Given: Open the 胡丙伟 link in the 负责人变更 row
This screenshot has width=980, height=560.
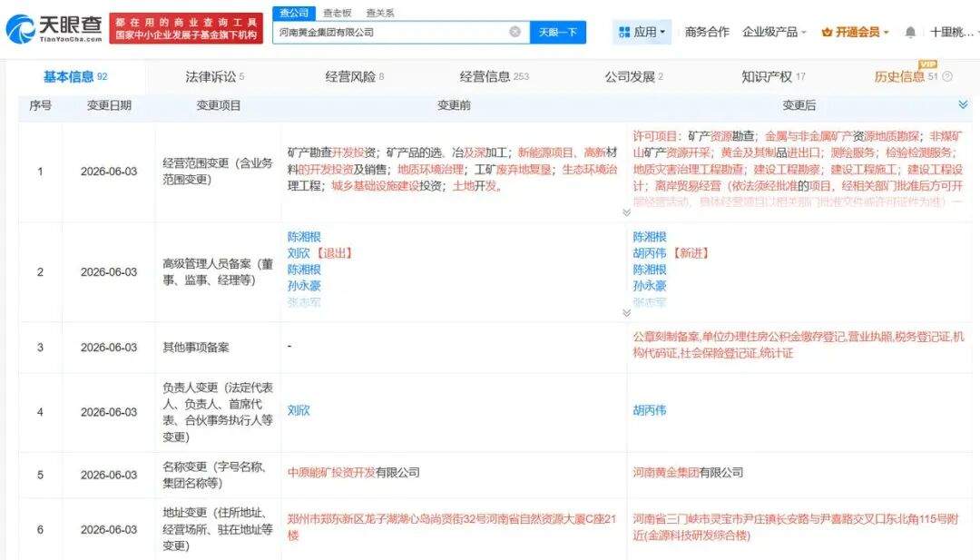Looking at the screenshot, I should 650,410.
